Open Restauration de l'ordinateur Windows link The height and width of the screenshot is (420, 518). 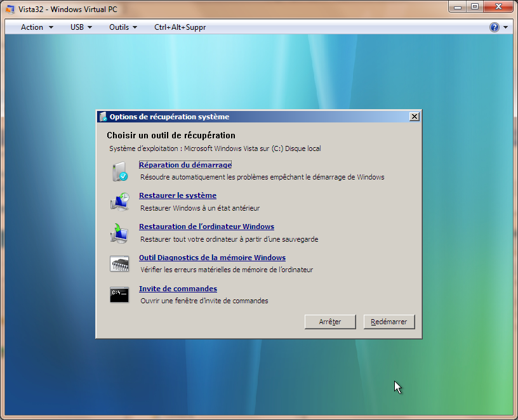click(x=206, y=226)
